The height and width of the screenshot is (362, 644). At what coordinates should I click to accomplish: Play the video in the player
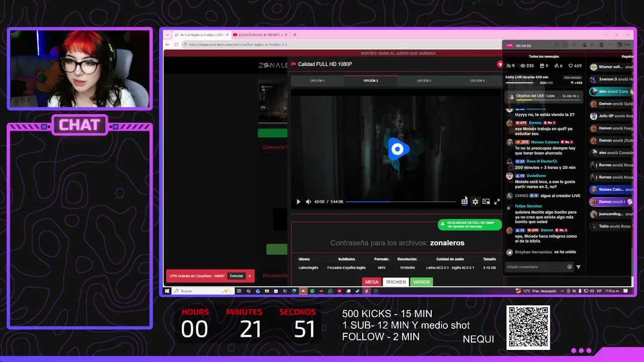(298, 202)
